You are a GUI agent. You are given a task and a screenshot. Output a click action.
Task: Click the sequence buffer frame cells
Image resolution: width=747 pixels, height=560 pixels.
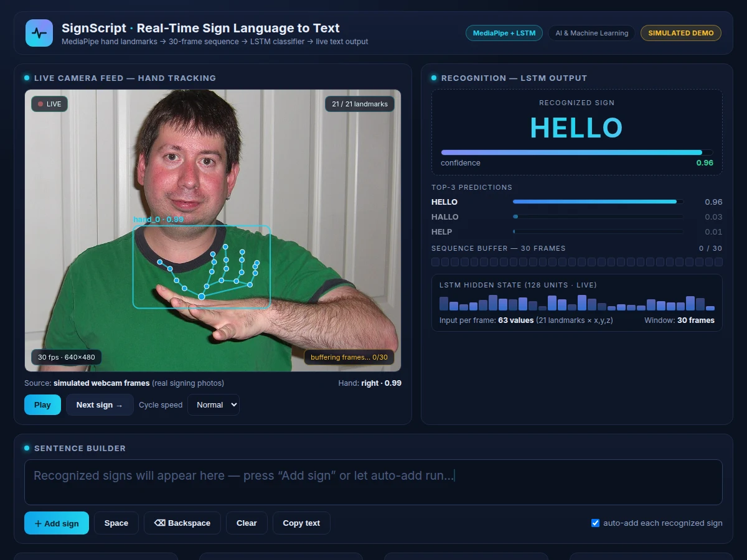[x=577, y=263]
